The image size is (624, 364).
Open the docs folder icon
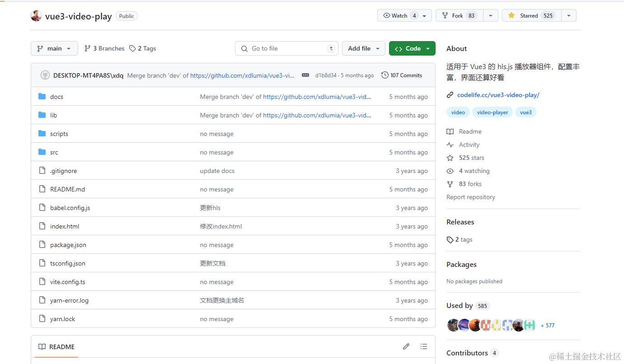[x=42, y=97]
